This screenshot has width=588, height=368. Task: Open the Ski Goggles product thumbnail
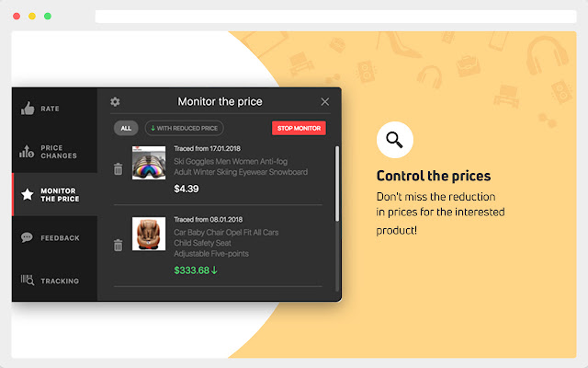point(149,163)
